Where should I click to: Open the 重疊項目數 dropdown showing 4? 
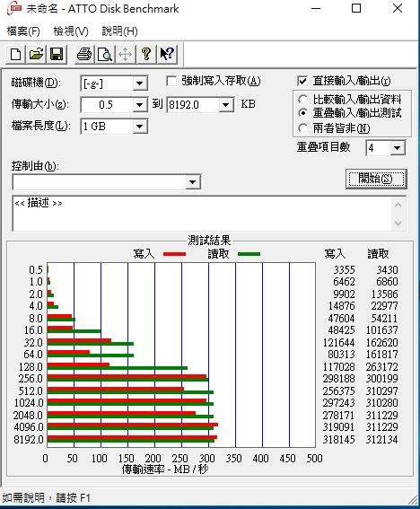coord(398,148)
